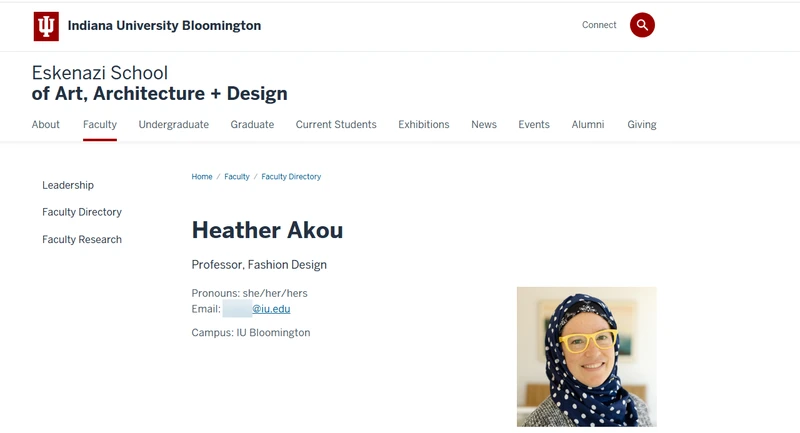Viewport: 800px width, 433px height.
Task: Open the Graduate menu item
Action: (252, 124)
